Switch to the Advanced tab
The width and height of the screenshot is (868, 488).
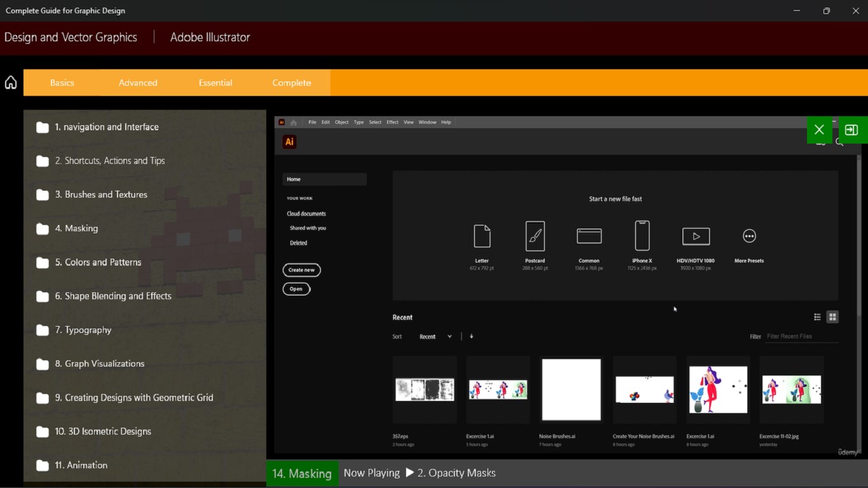[x=138, y=83]
